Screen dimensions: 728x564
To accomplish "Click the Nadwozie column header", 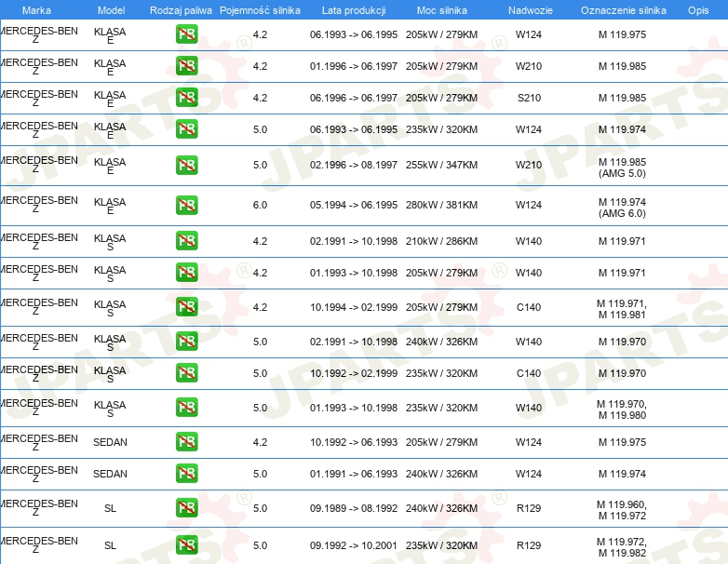I will [531, 10].
